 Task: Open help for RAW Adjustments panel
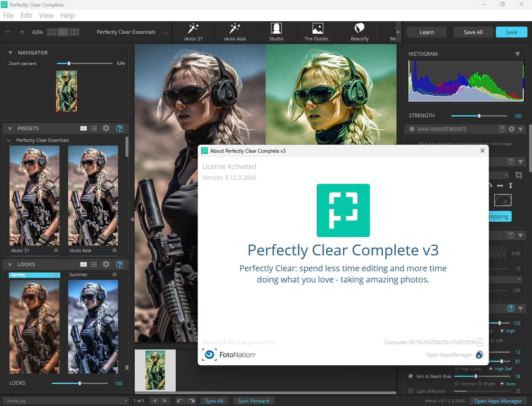coord(502,129)
